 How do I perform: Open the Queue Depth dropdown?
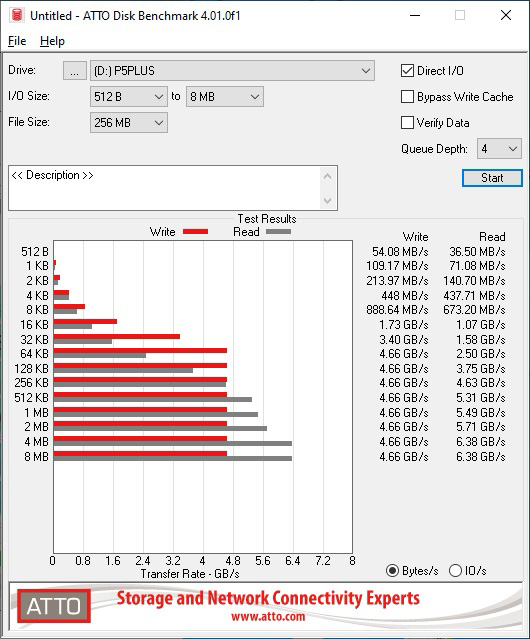click(499, 149)
